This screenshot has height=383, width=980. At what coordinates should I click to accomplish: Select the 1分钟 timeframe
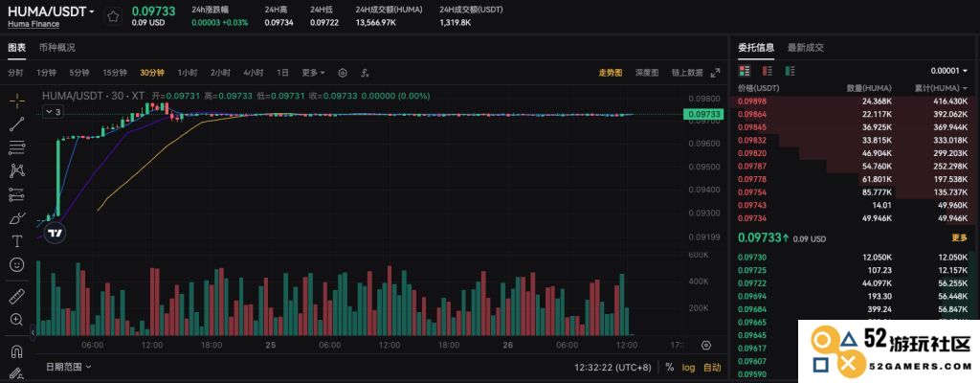click(x=46, y=73)
